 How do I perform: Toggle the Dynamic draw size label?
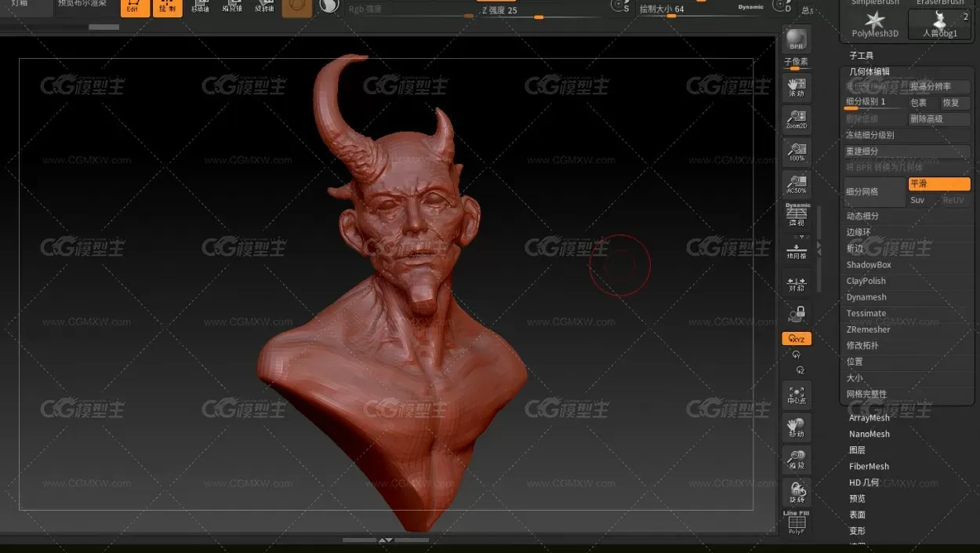750,7
